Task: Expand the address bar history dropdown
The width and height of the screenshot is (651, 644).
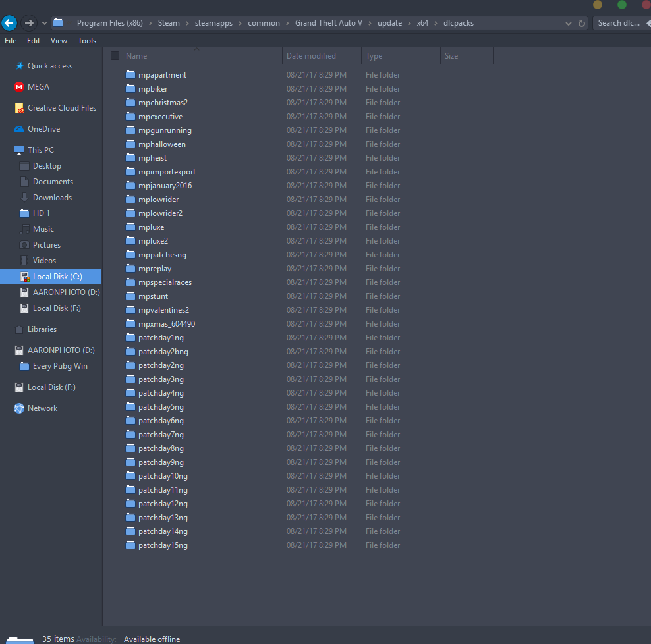Action: tap(569, 24)
